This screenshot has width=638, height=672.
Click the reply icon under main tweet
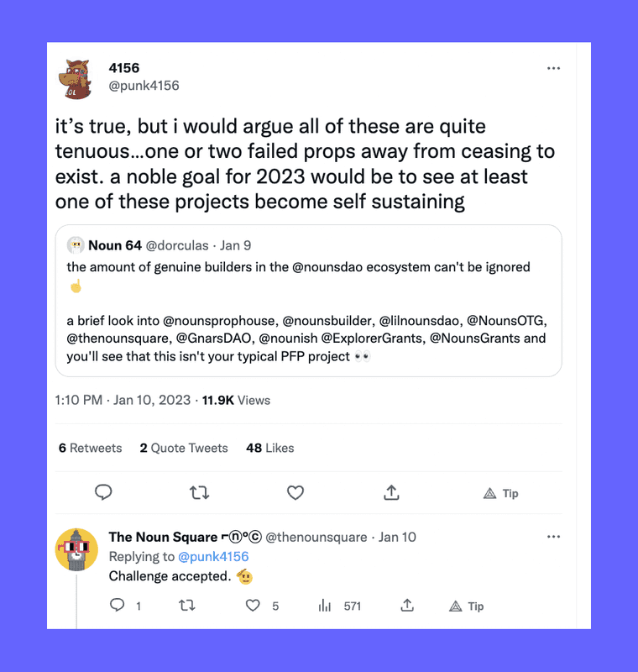point(103,493)
